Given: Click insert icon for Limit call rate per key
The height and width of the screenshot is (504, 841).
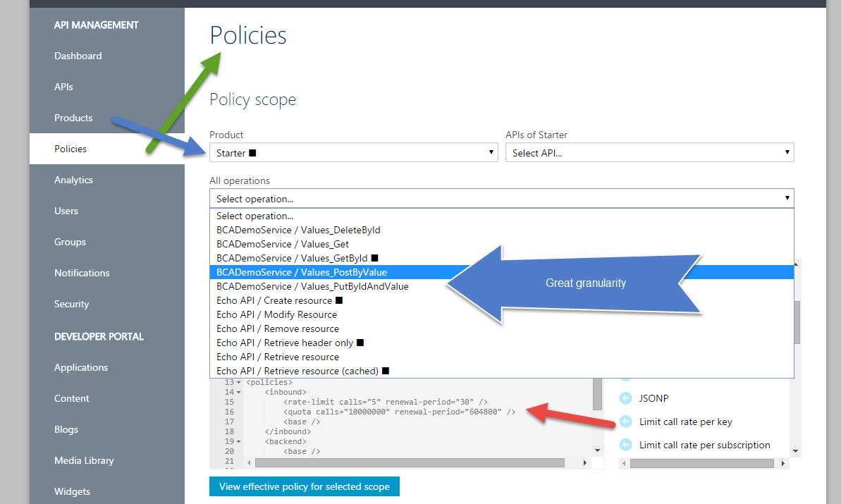Looking at the screenshot, I should (x=625, y=422).
